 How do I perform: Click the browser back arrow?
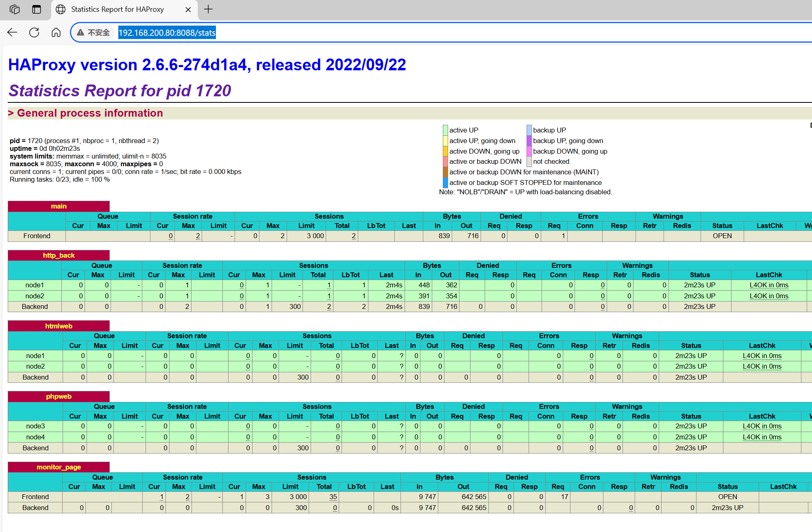pos(12,33)
